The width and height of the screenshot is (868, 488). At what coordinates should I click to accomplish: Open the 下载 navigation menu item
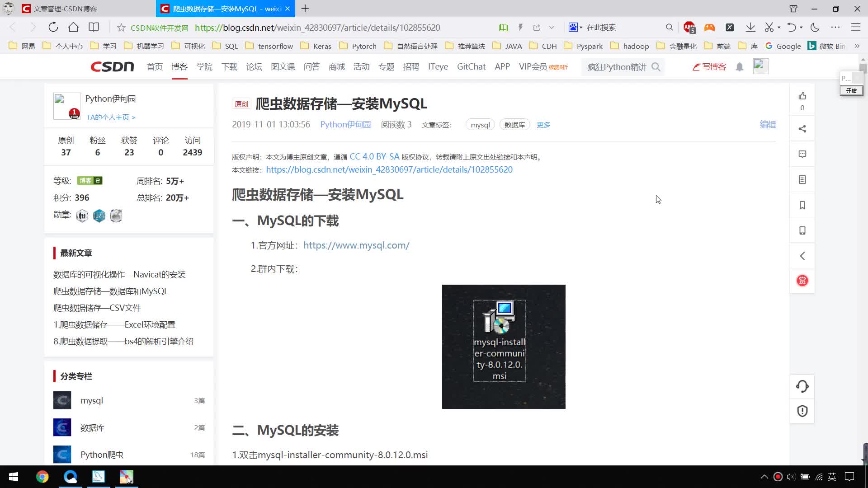click(x=229, y=67)
